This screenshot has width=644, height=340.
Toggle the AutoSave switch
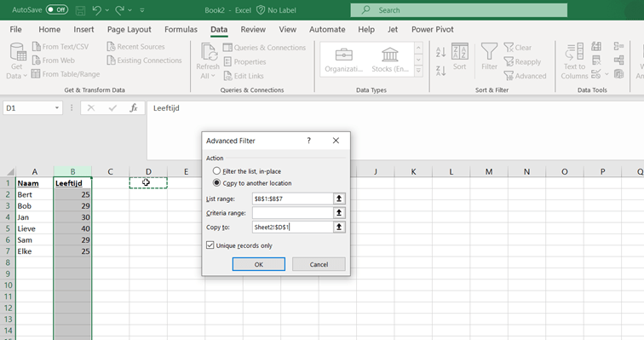click(57, 10)
